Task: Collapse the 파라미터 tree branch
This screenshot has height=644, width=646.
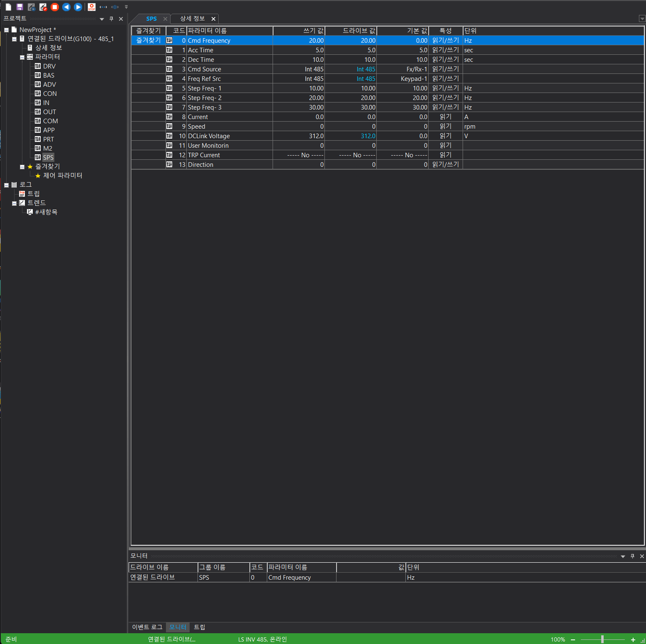Action: [x=22, y=57]
